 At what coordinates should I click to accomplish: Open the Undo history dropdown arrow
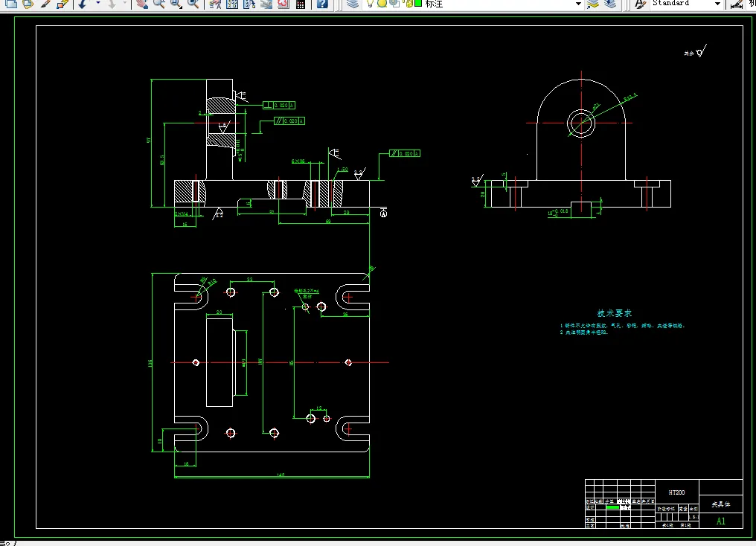pos(98,4)
